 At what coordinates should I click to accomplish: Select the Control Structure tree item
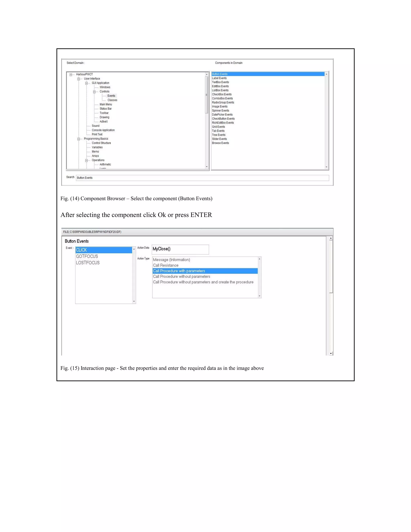tap(101, 143)
